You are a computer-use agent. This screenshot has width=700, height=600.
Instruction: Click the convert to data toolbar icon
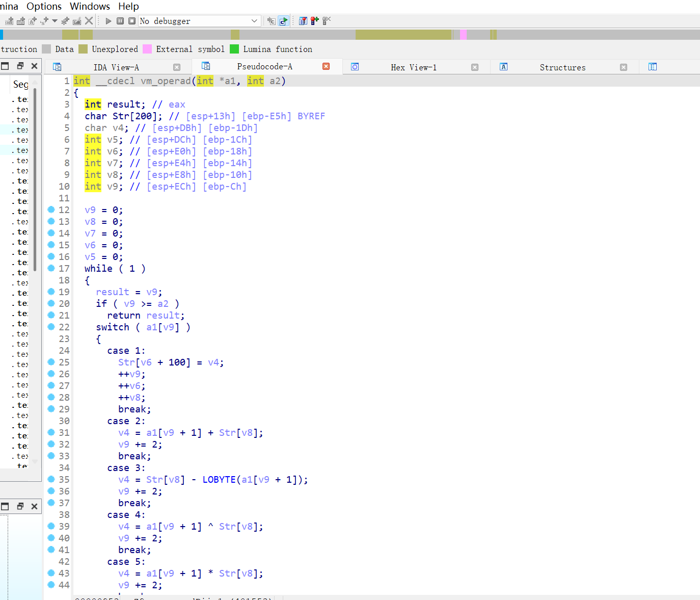pyautogui.click(x=21, y=21)
